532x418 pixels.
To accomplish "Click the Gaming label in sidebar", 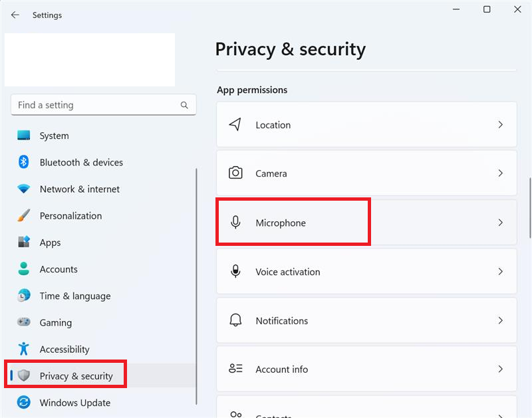I will [56, 323].
